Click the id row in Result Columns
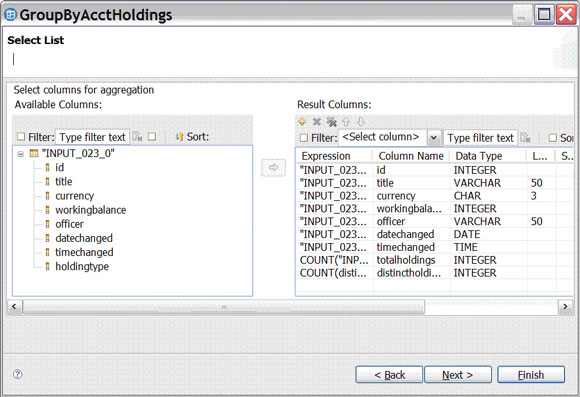This screenshot has height=397, width=580. click(x=435, y=170)
